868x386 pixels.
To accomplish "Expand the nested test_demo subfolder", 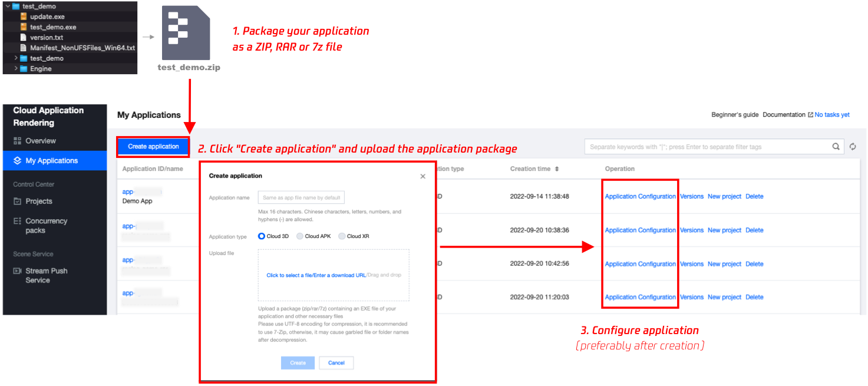I will (15, 58).
